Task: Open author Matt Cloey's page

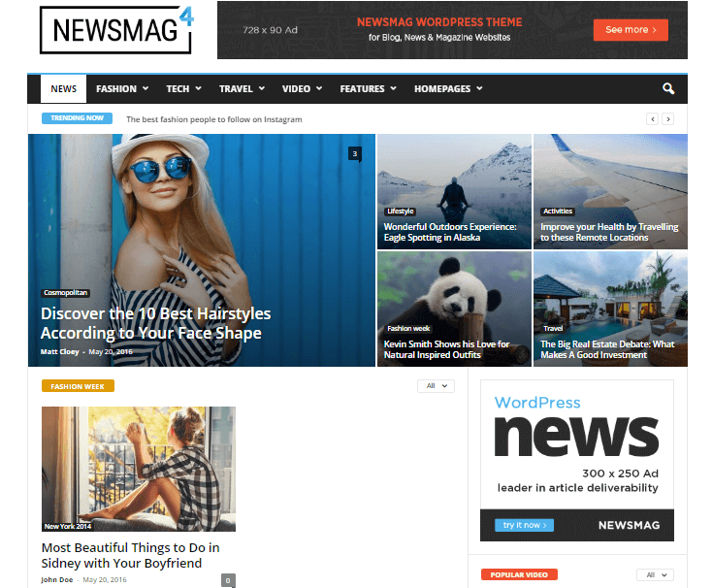Action: coord(59,352)
